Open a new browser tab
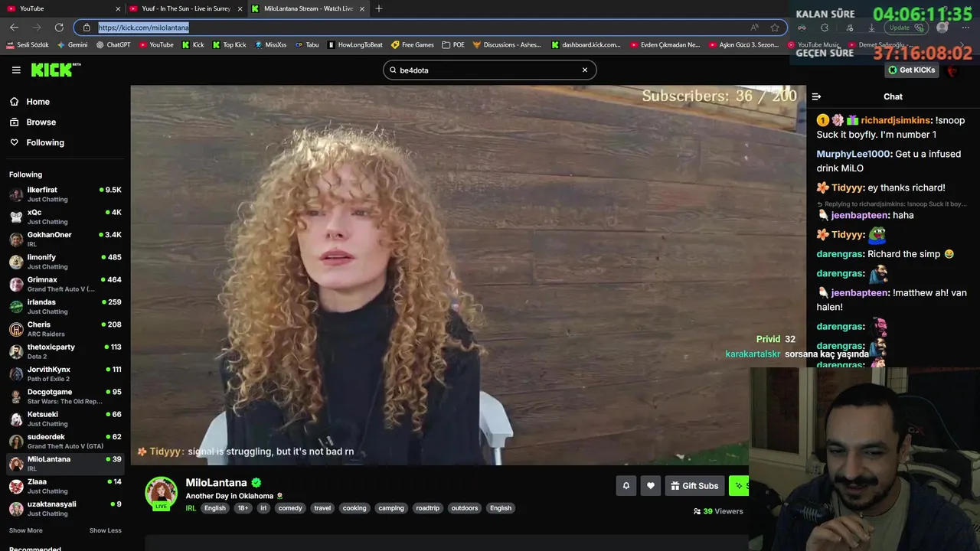 [x=378, y=8]
